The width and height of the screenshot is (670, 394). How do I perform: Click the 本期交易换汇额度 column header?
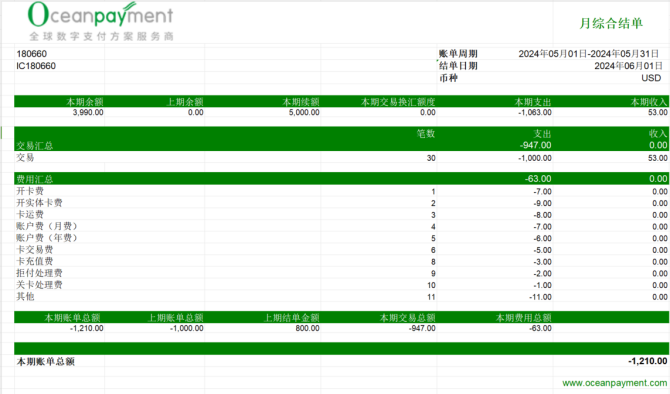pos(398,102)
